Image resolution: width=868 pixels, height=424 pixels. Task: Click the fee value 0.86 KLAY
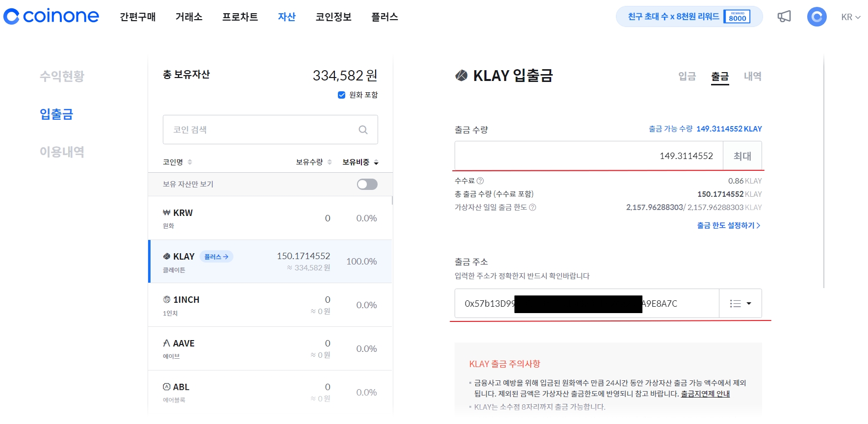(x=745, y=181)
